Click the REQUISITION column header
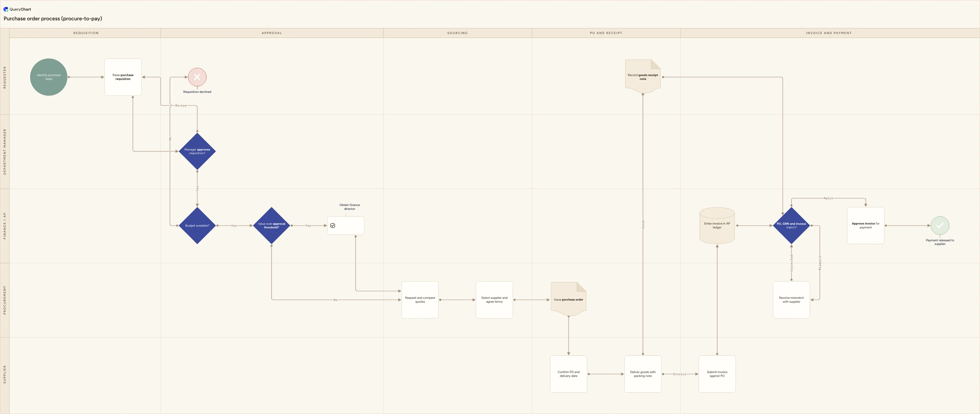This screenshot has height=414, width=980. click(x=86, y=33)
